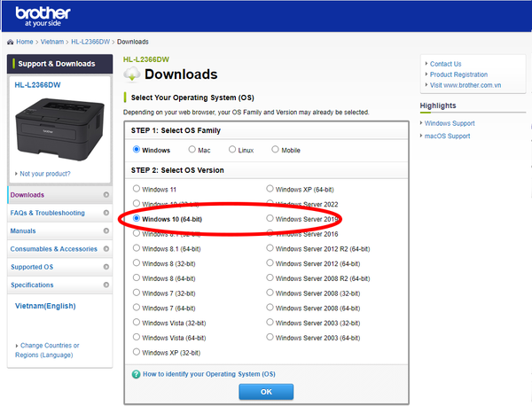Screen dimensions: 532x406
Task: Click the Downloads cloud icon
Action: pyautogui.click(x=131, y=74)
